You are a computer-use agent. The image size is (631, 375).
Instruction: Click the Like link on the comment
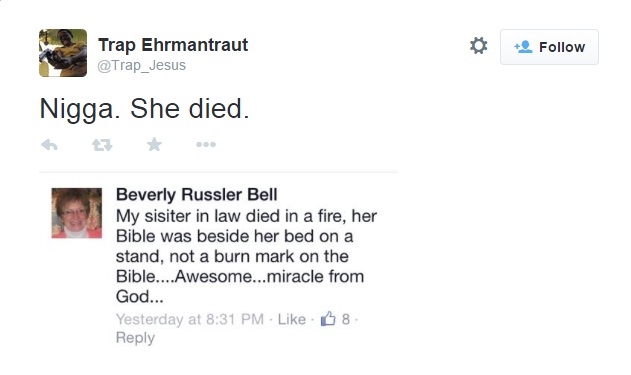pyautogui.click(x=292, y=319)
